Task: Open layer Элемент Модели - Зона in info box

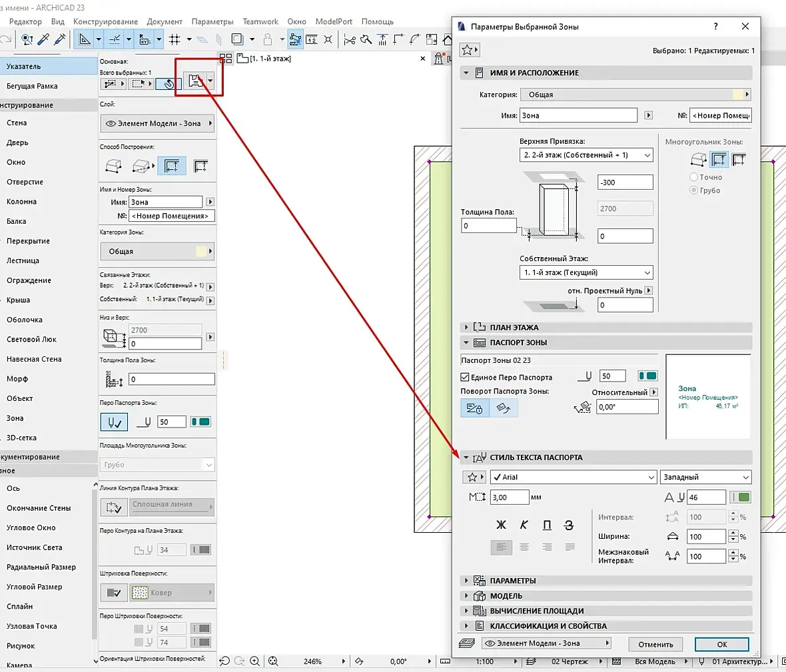Action: pyautogui.click(x=157, y=123)
